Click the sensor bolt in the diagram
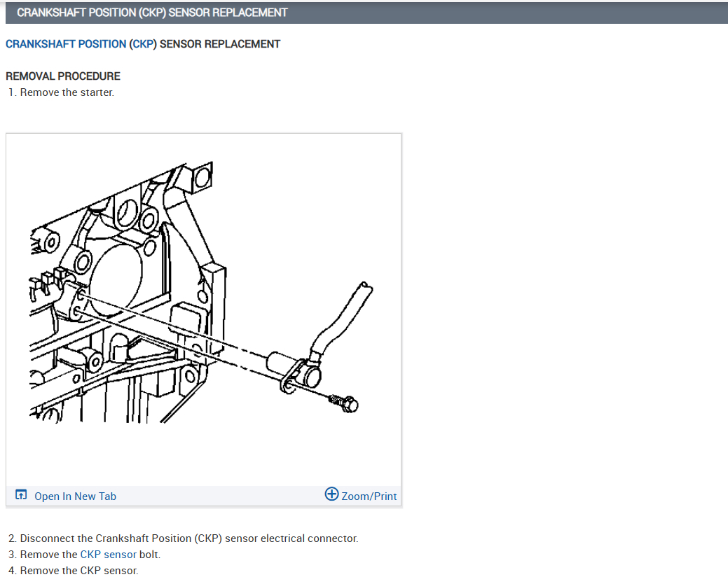This screenshot has width=728, height=584. tap(344, 403)
